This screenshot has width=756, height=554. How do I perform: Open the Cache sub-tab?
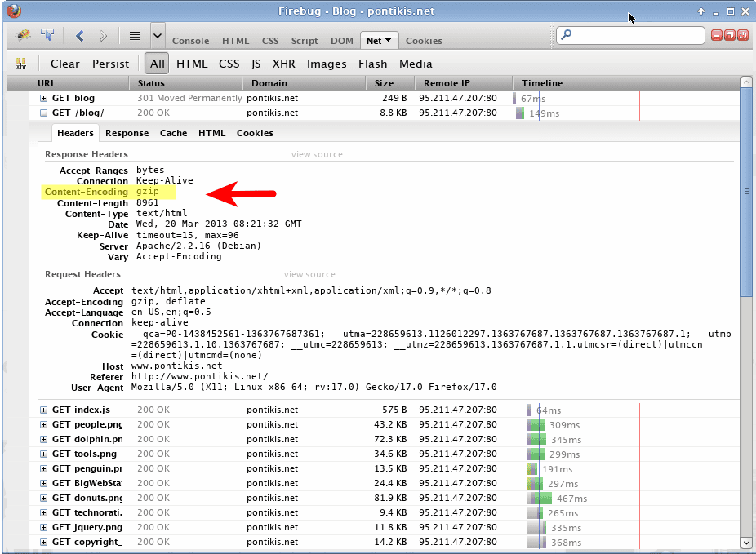[x=174, y=133]
